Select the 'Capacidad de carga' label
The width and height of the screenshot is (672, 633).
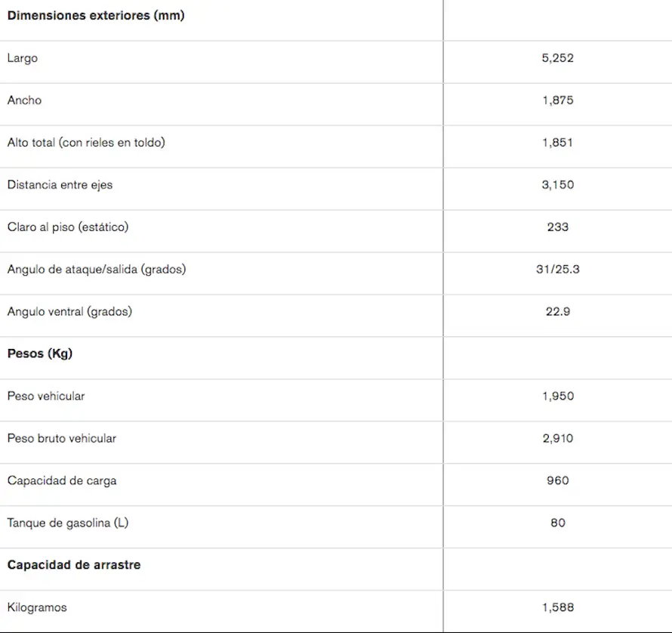click(x=62, y=480)
